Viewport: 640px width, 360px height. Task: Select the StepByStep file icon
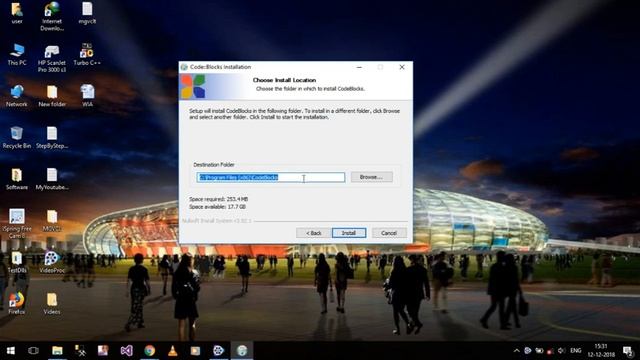(x=52, y=138)
